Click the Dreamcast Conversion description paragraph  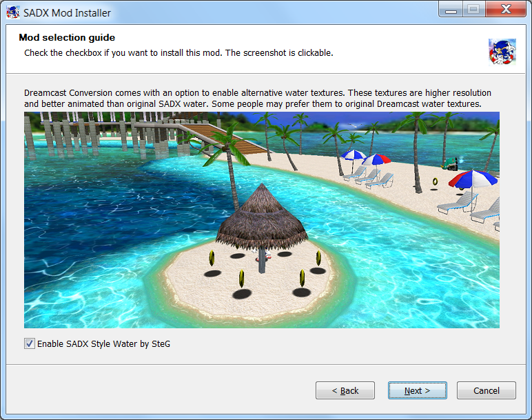coord(258,98)
